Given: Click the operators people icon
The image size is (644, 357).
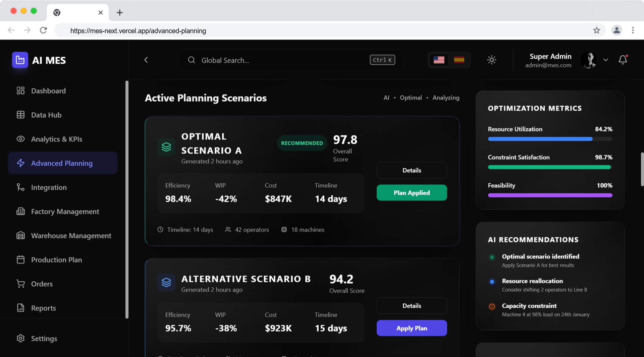Looking at the screenshot, I should [228, 230].
